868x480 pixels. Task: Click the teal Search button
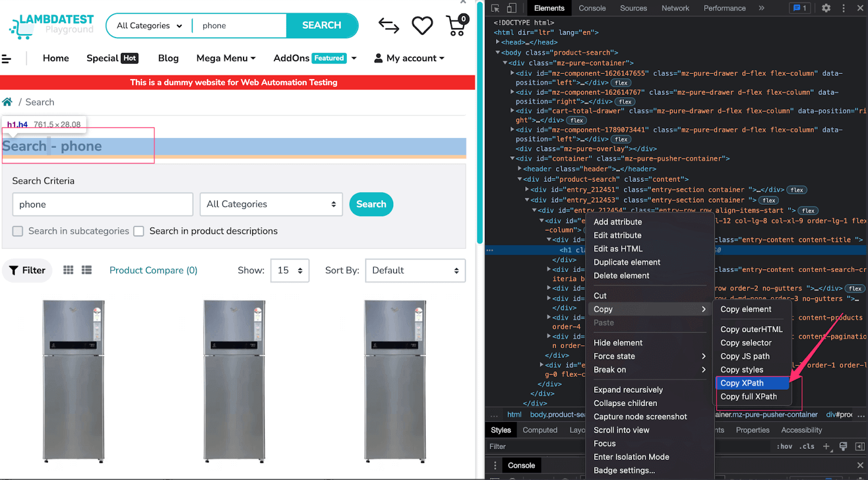click(x=371, y=204)
